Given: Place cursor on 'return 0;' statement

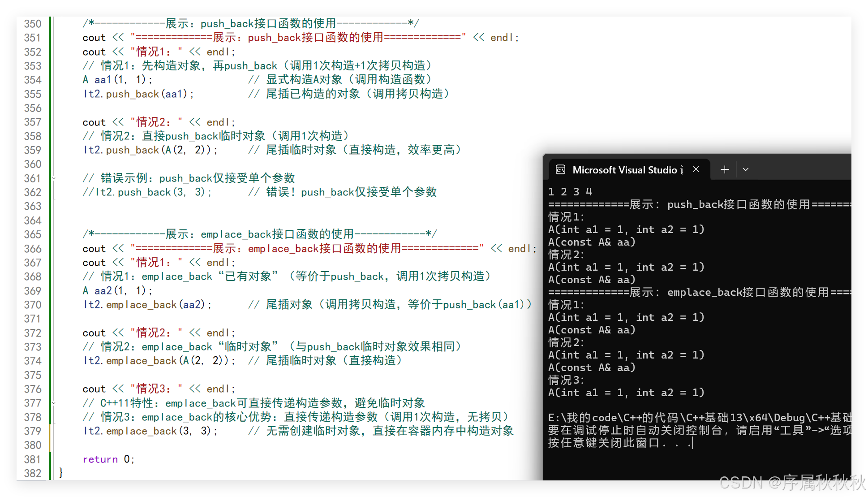Looking at the screenshot, I should (108, 459).
